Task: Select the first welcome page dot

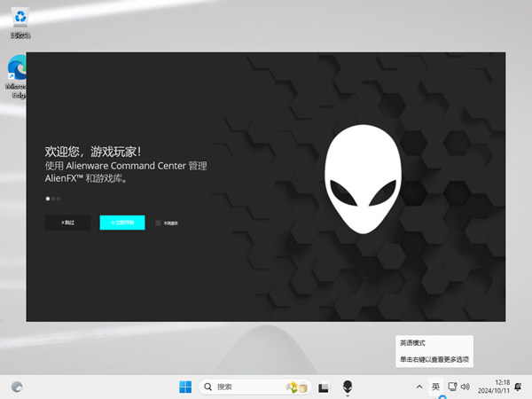Action: point(48,199)
